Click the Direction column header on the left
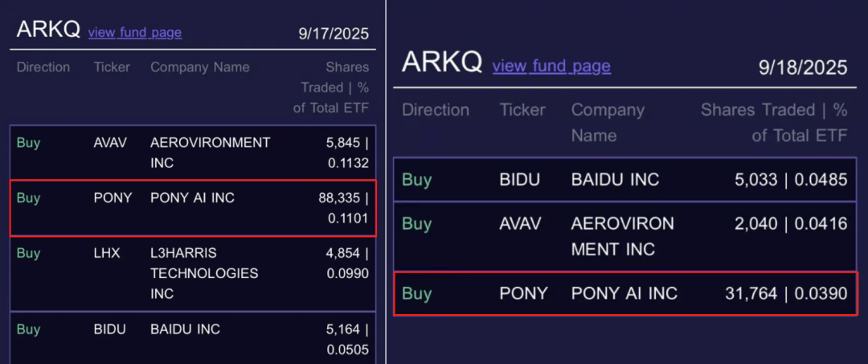868x364 pixels. tap(43, 67)
